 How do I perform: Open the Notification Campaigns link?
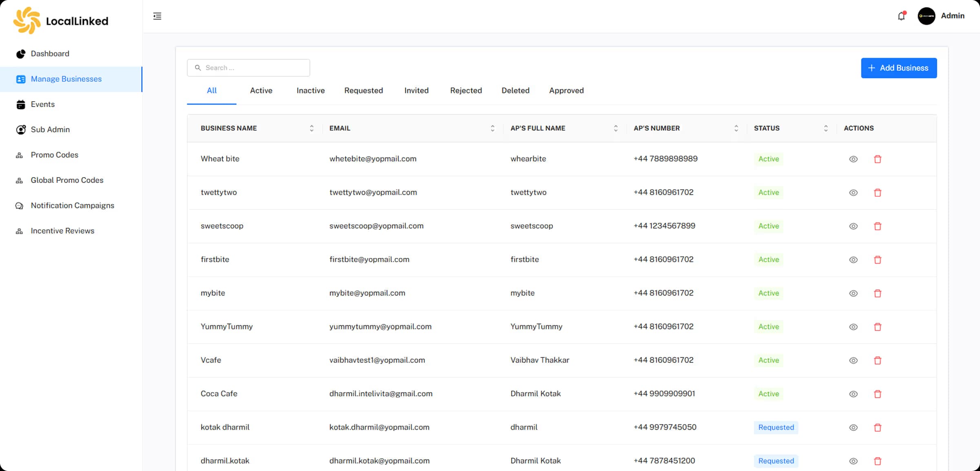coord(72,206)
